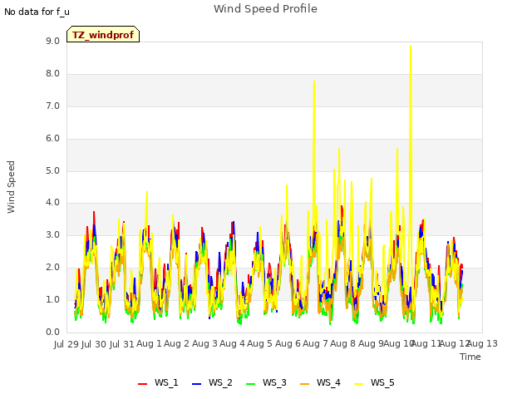Click the Aug 6 x-axis date label
Screen dimensions: 532x399
(288, 343)
